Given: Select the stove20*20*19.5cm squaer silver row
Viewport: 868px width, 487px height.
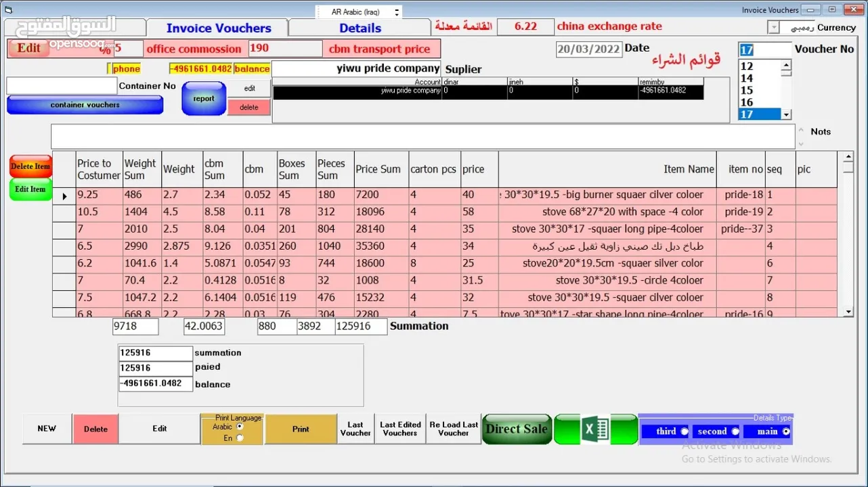Looking at the screenshot, I should [x=445, y=263].
